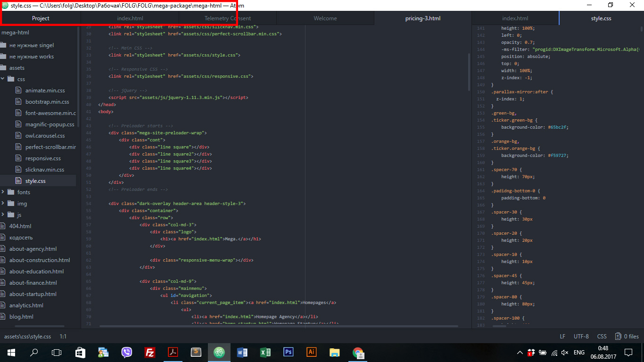Open 404.html from the tree

tap(20, 226)
